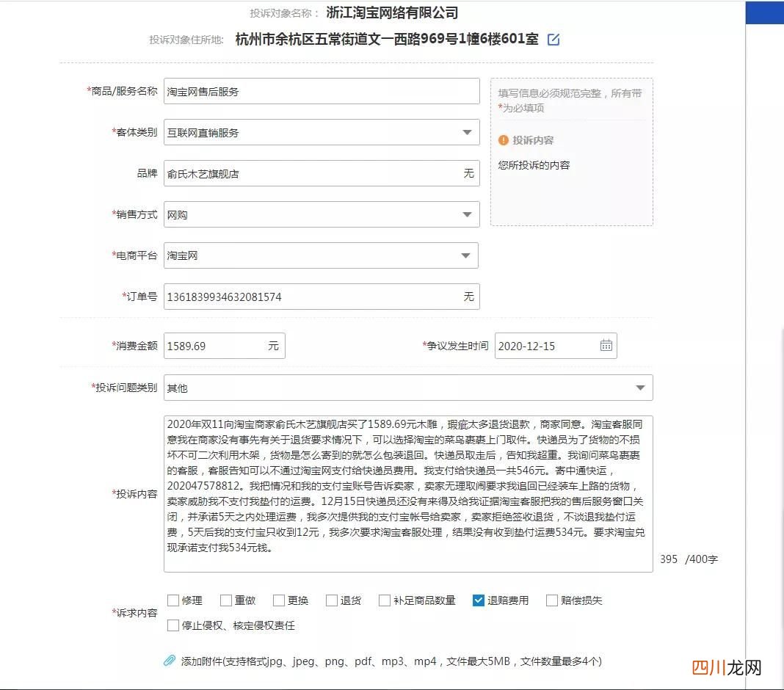Check the 修理 checkbox

[173, 600]
